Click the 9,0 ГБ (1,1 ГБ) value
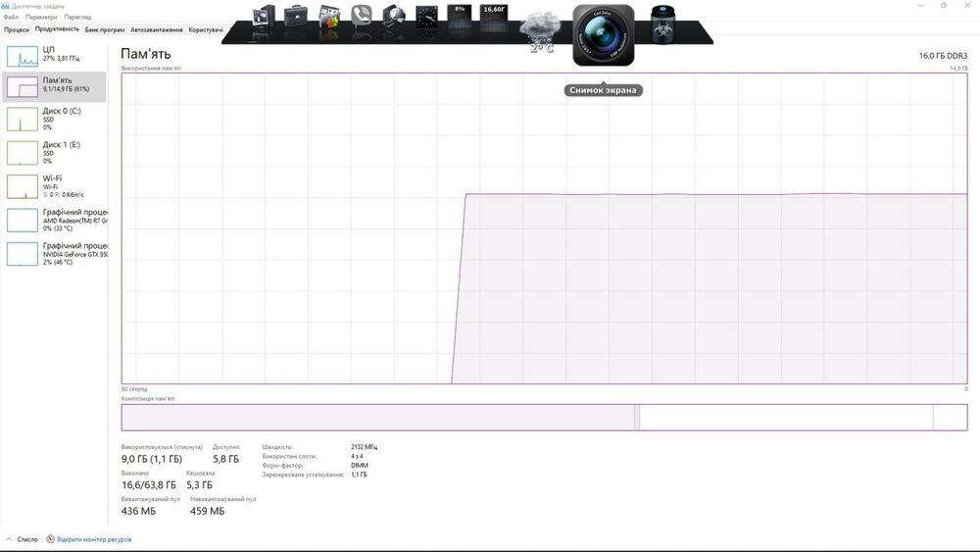Image resolution: width=980 pixels, height=552 pixels. (x=152, y=459)
